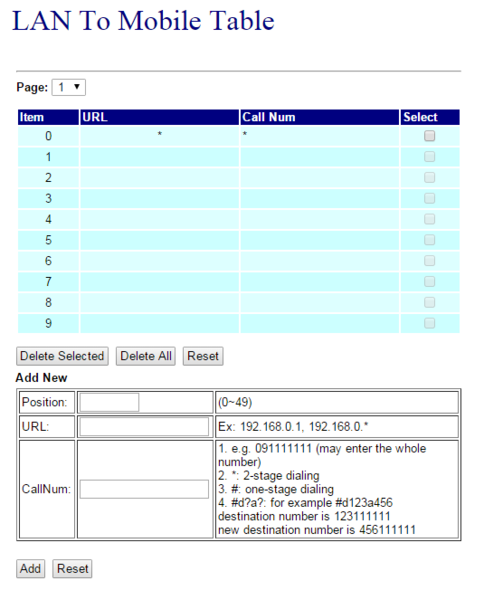Tick the Select checkbox for item 0
The width and height of the screenshot is (484, 600).
pyautogui.click(x=429, y=136)
